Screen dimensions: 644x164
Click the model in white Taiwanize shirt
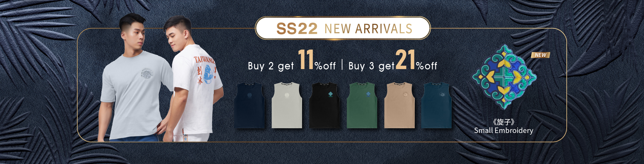pyautogui.click(x=193, y=79)
